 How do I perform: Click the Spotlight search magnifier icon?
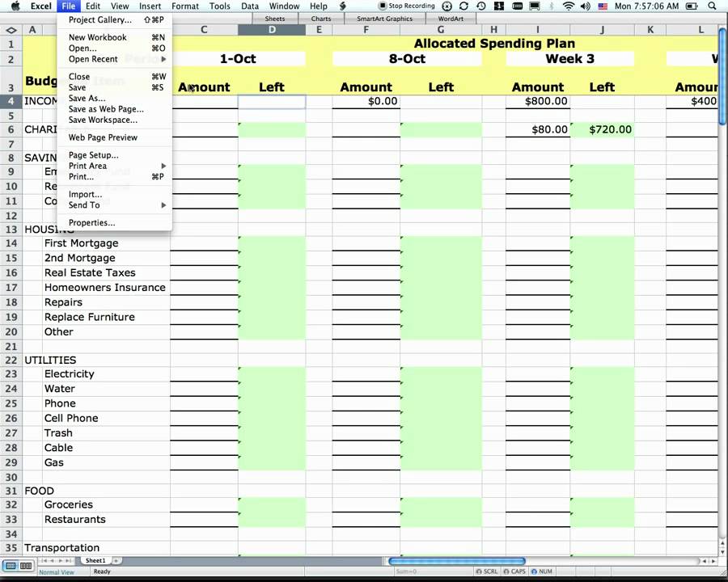coord(712,6)
